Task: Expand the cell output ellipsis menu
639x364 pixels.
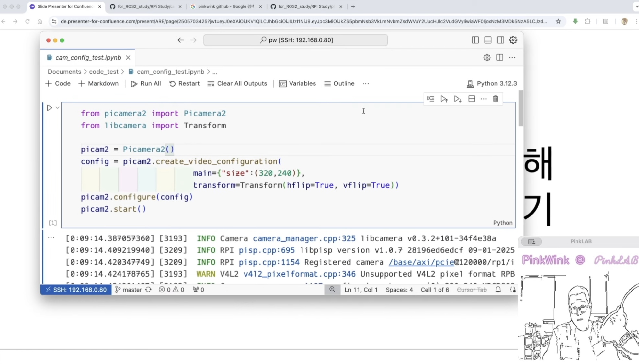Action: tap(51, 238)
